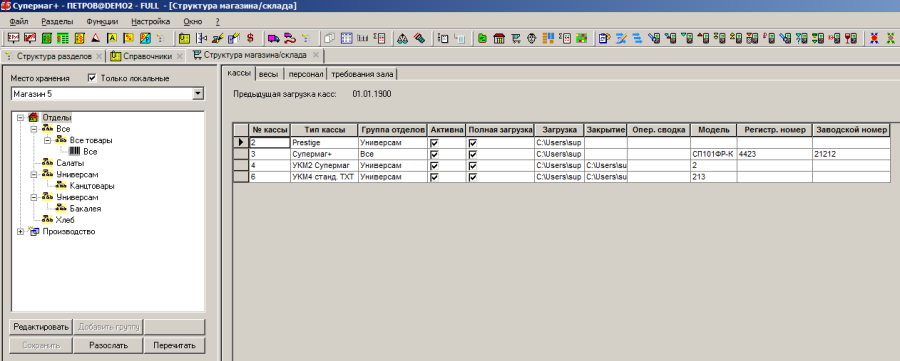Click the truck with red route icon
This screenshot has height=361, width=900.
[289, 38]
